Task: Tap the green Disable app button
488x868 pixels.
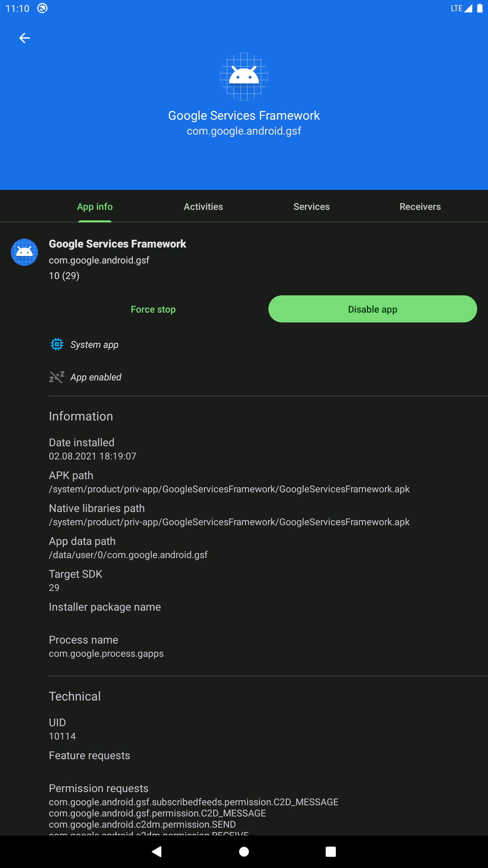Action: click(x=373, y=309)
